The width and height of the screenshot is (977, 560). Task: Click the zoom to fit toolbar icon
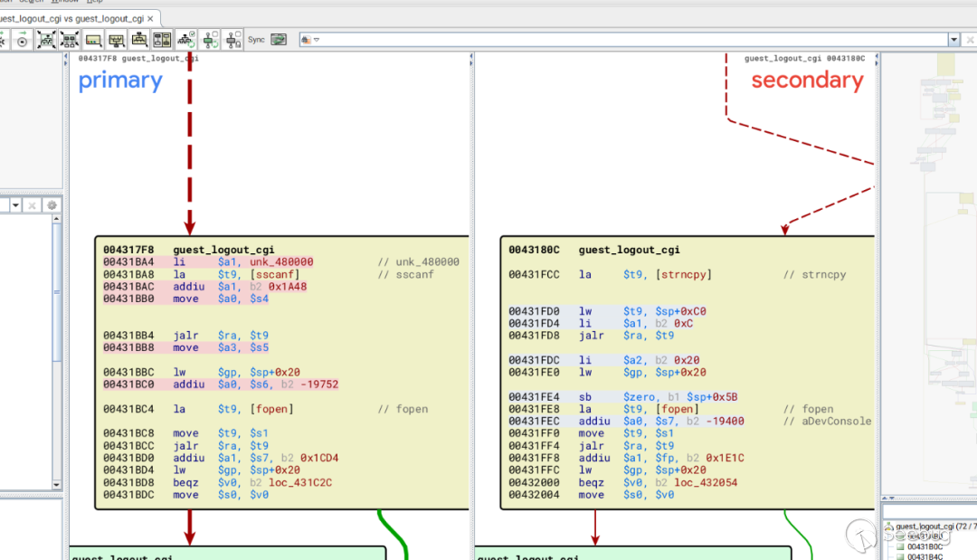[46, 40]
